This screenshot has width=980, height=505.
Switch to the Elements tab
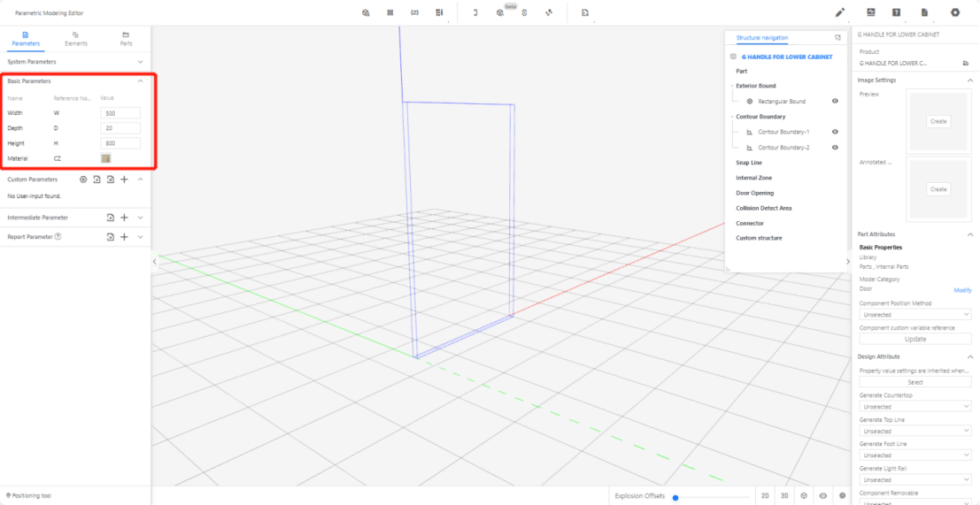coord(76,38)
